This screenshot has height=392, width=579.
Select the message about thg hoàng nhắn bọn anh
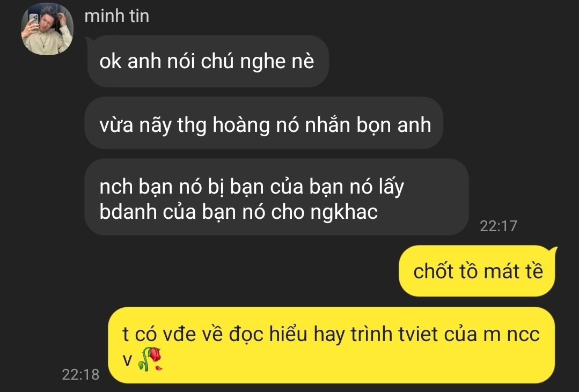tap(264, 123)
